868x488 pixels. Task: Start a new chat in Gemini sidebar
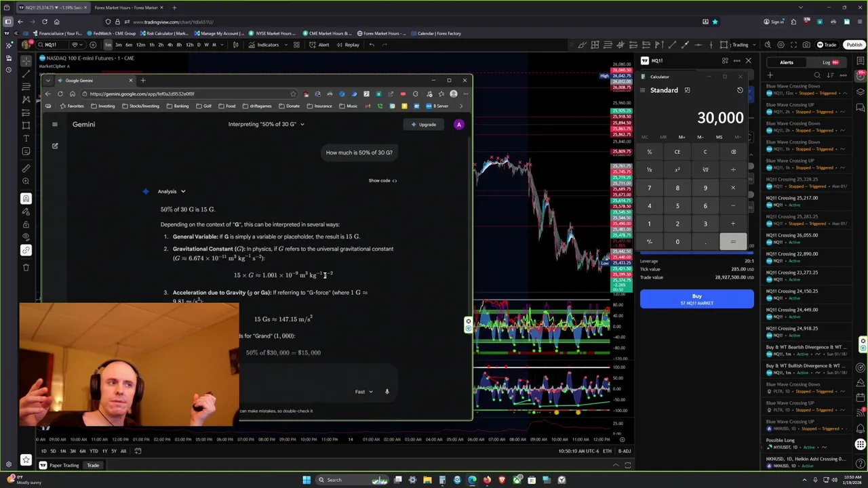pyautogui.click(x=55, y=146)
